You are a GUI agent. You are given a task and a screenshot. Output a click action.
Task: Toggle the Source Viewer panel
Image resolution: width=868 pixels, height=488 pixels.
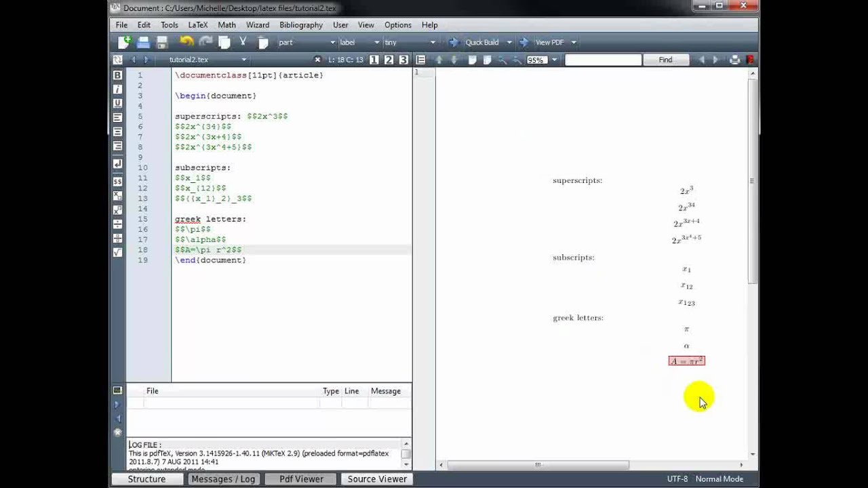377,479
